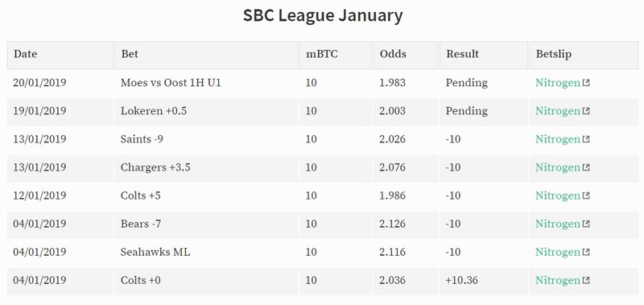The image size is (644, 305).
Task: Open Nitrogen betslip for Moes vs Oost
Action: pos(558,84)
